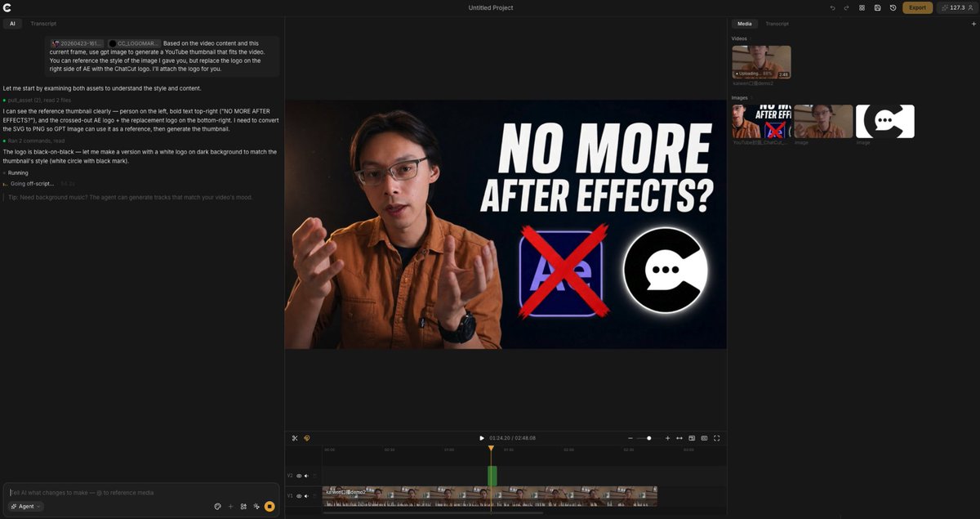Open the Transcript tab in the media panel
The image size is (980, 519).
(776, 24)
